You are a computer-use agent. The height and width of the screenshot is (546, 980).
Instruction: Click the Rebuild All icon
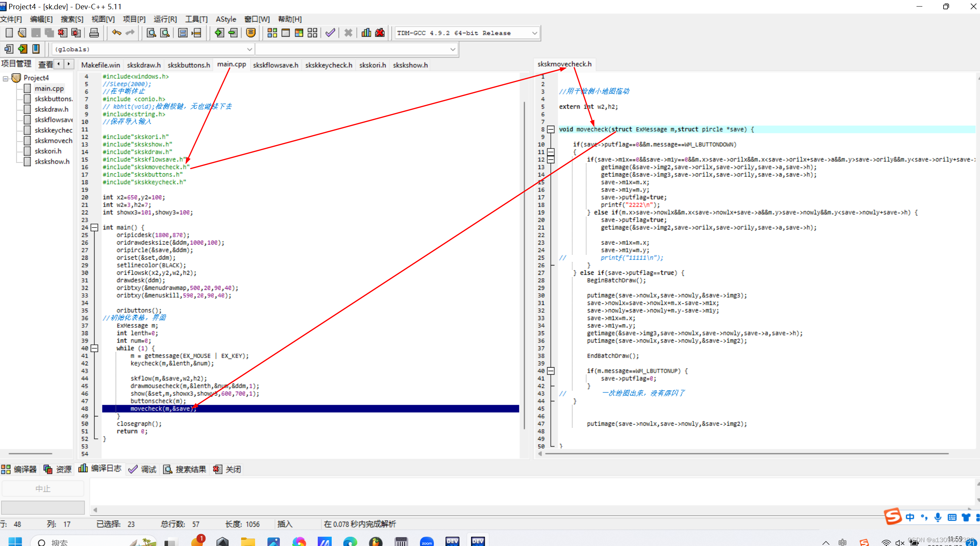(312, 33)
